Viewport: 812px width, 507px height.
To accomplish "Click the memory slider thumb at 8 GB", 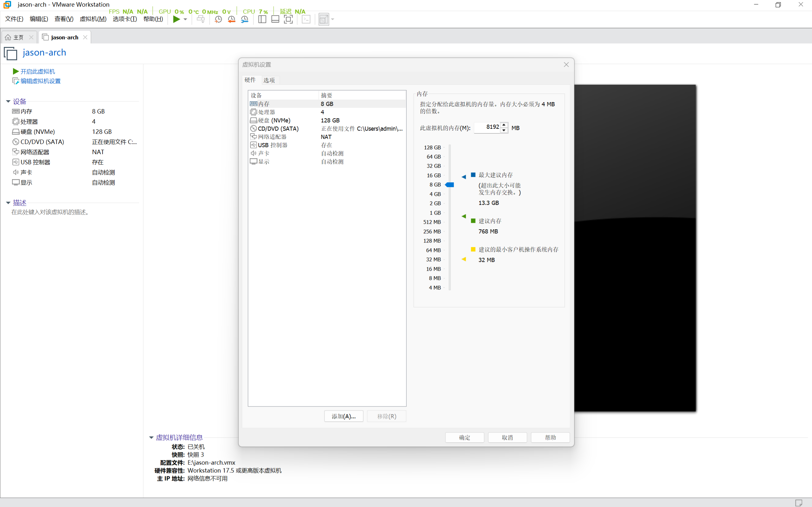I will point(450,185).
